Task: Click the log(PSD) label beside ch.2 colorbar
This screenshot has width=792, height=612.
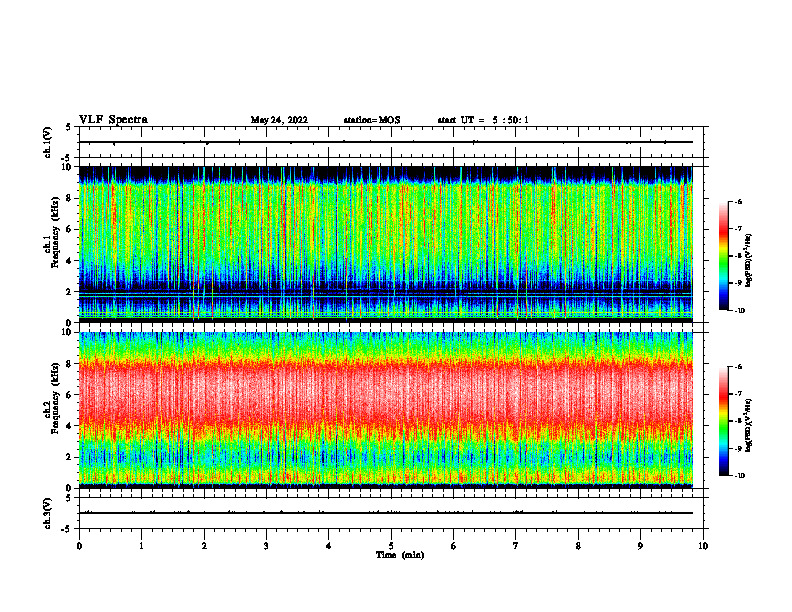Action: click(x=749, y=425)
